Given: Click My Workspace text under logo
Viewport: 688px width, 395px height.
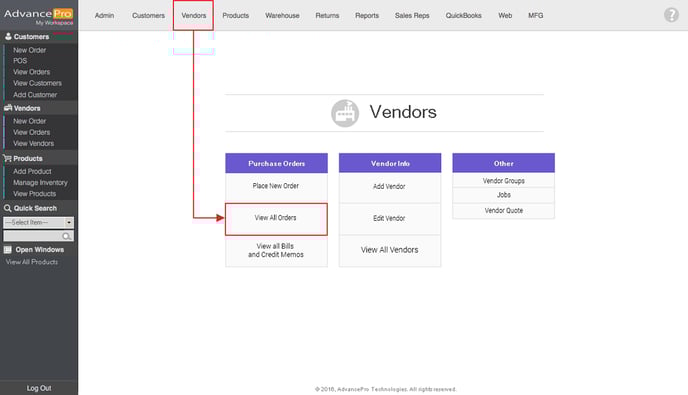Looking at the screenshot, I should pyautogui.click(x=54, y=22).
